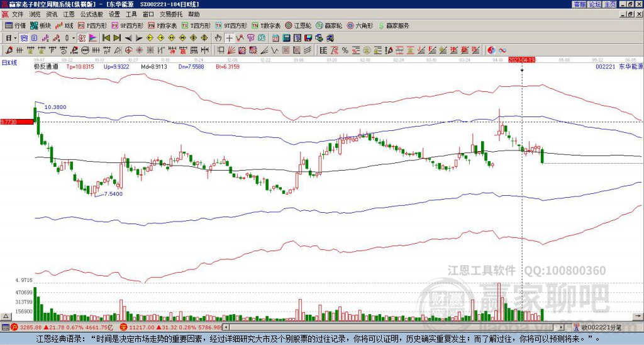Image resolution: width=644 pixels, height=345 pixels.
Task: Open the 行情 quotes view
Action: [15, 25]
